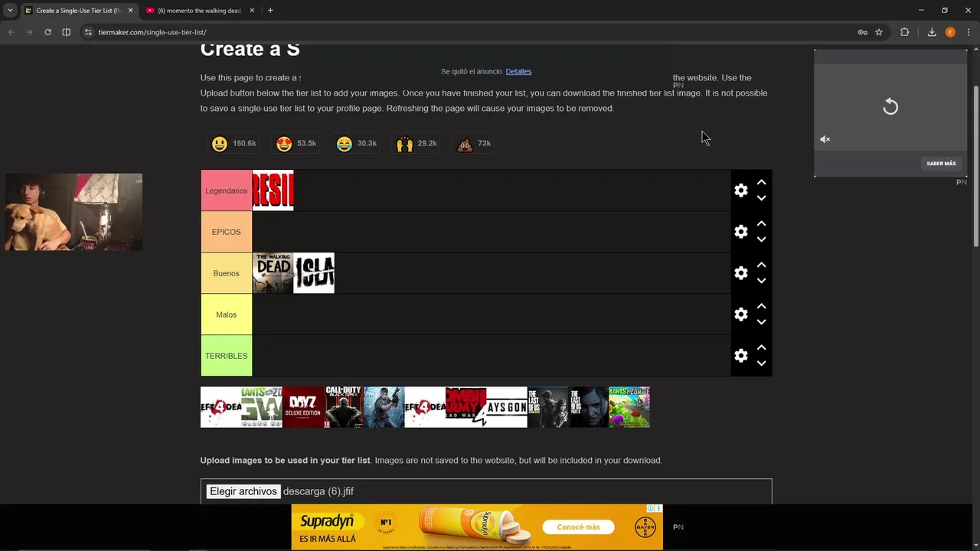Viewport: 980px width, 551px height.
Task: Open the Detalles link
Action: coord(518,71)
